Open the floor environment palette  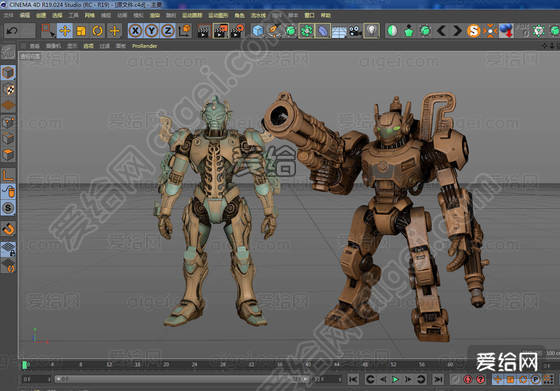339,31
